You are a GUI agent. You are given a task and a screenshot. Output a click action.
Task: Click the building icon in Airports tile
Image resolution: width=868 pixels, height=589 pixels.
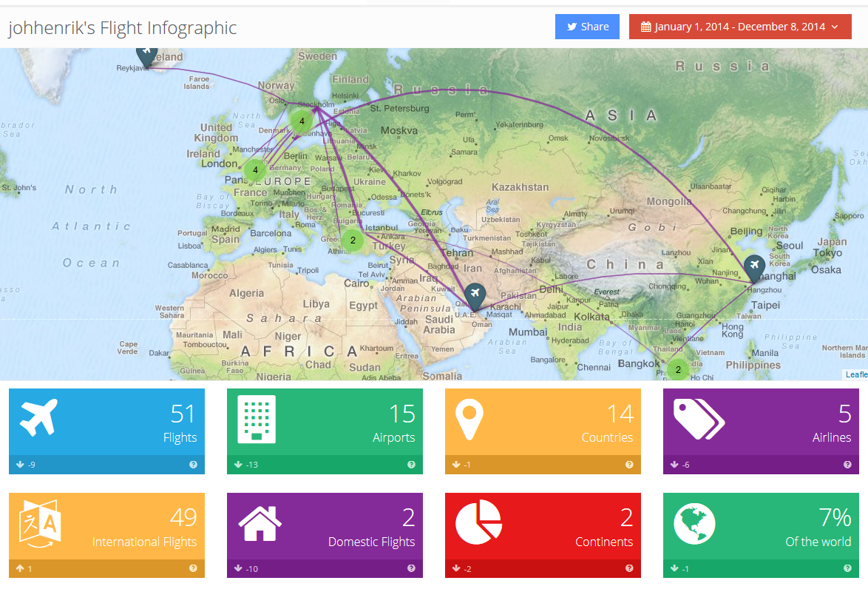tap(257, 419)
